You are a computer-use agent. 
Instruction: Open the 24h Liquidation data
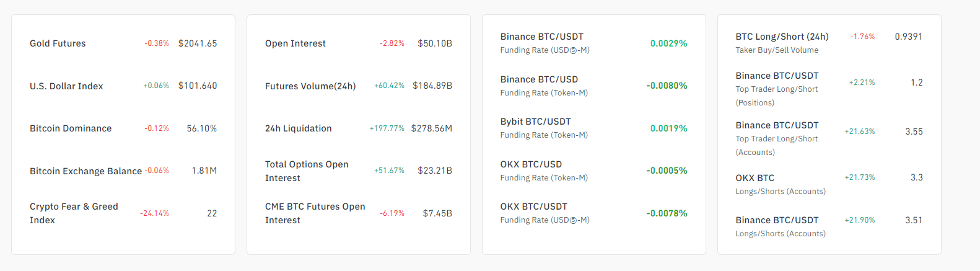298,128
